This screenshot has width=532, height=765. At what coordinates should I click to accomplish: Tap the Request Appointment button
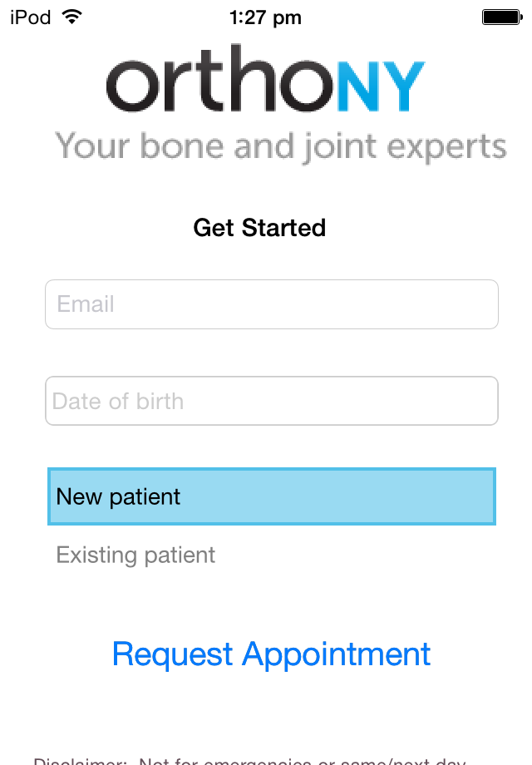tap(271, 654)
